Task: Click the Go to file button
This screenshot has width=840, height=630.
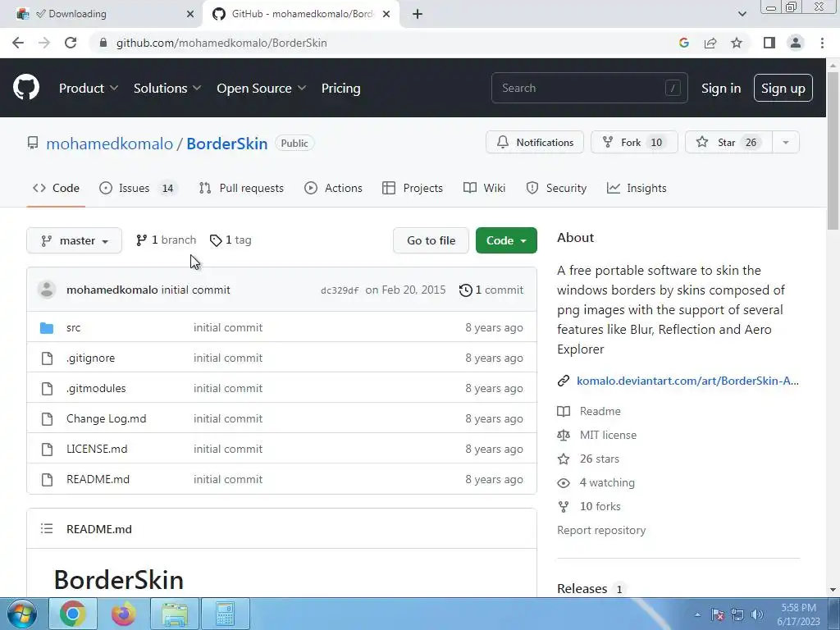Action: [x=431, y=240]
